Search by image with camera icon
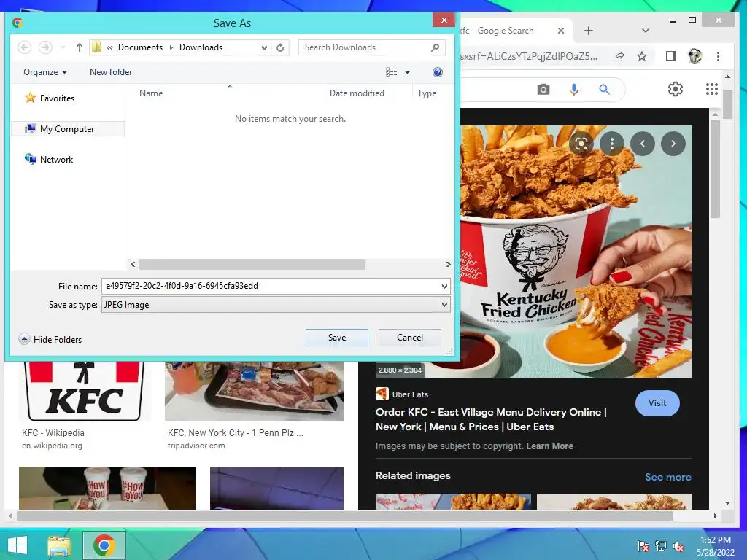Screen dimensions: 747x560 (543, 89)
